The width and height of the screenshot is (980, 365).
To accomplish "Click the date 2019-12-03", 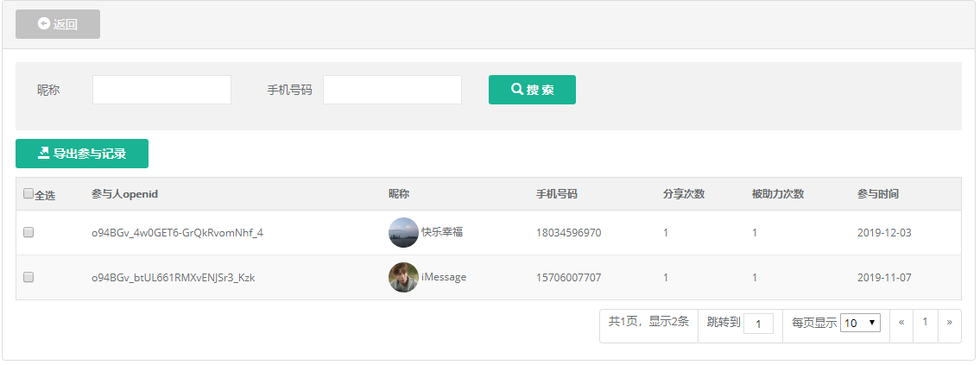I will click(884, 233).
